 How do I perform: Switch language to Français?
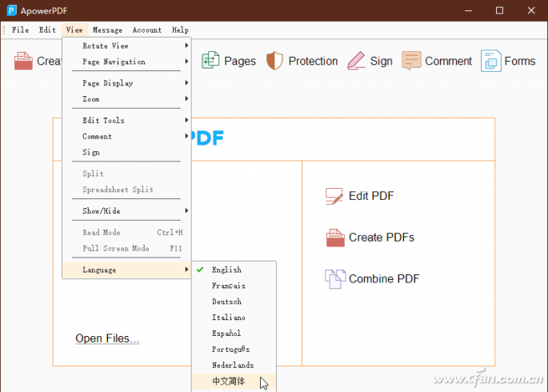click(234, 286)
